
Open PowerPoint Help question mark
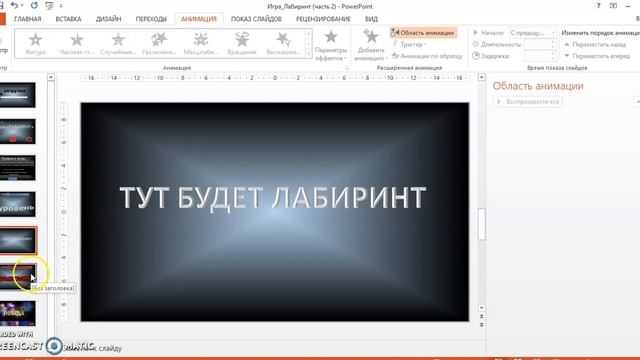[598, 6]
